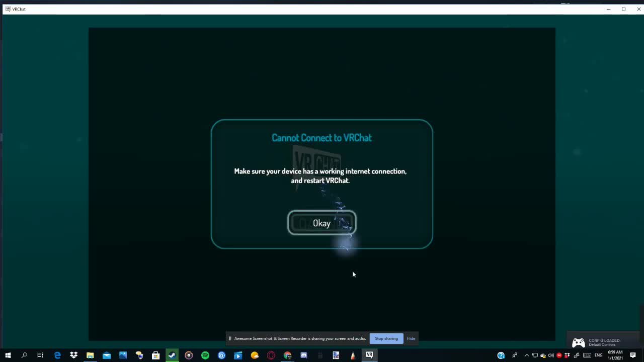644x362 pixels.
Task: Minimize the VRChat window
Action: point(608,9)
